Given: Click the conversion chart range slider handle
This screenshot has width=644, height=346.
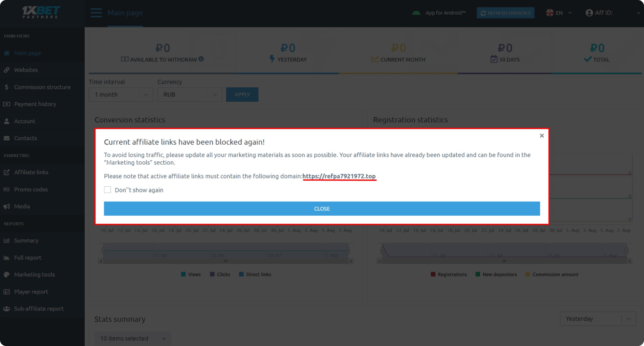Looking at the screenshot, I should pyautogui.click(x=103, y=250).
